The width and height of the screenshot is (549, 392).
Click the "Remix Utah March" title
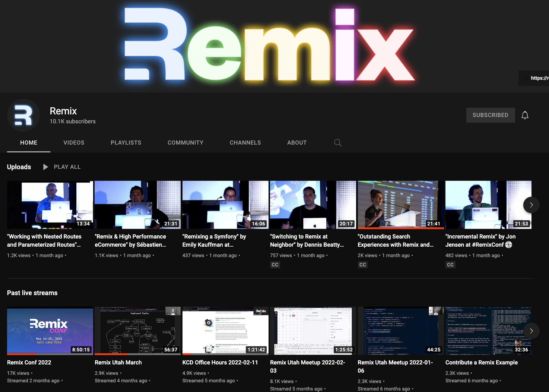click(x=118, y=363)
